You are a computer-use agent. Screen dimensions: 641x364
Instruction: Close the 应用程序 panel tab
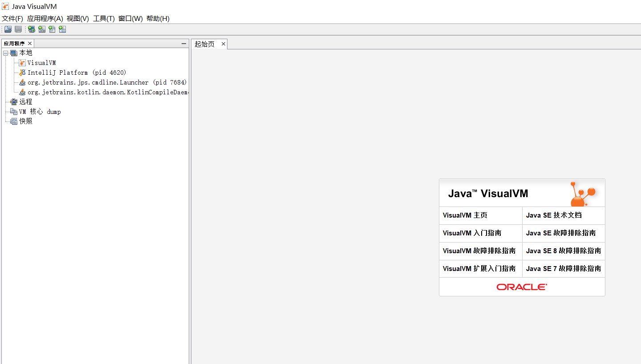pyautogui.click(x=30, y=44)
